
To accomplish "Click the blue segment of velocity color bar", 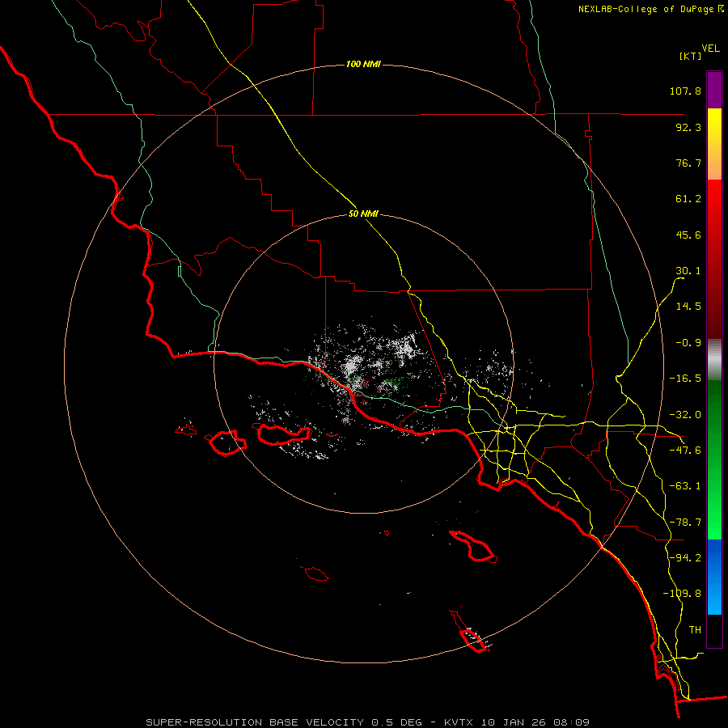I will pos(714,577).
